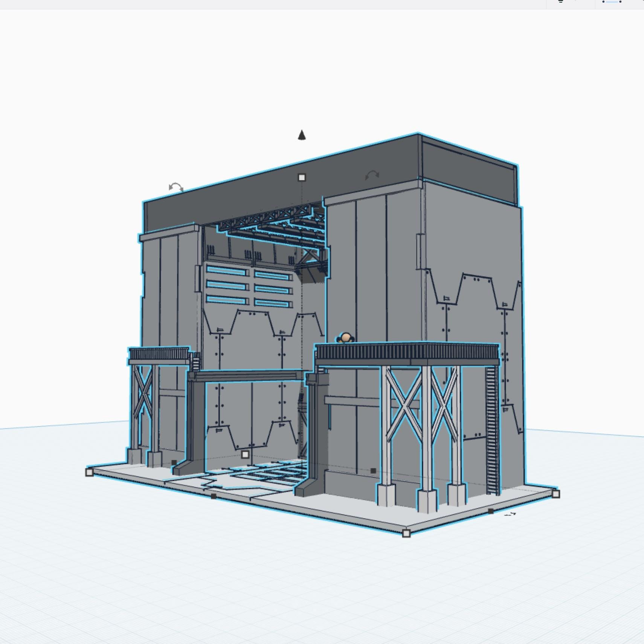Screen dimensions: 644x644
Task: Click the right curved rotation arrow on the roof
Action: (x=372, y=175)
